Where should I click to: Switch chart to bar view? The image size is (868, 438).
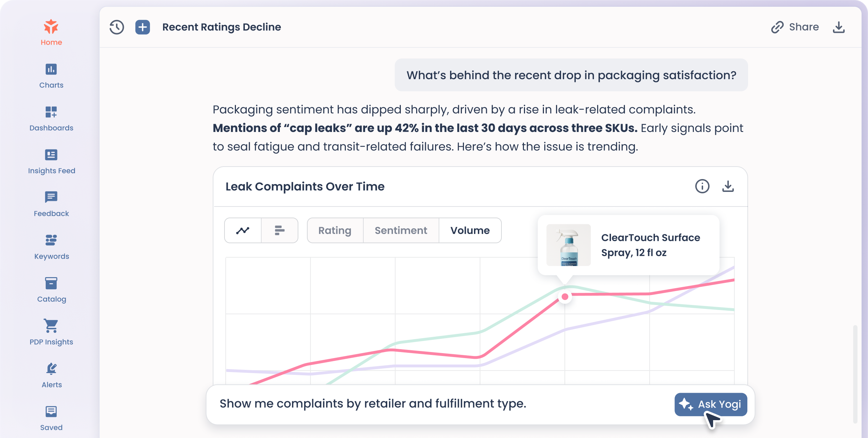279,230
